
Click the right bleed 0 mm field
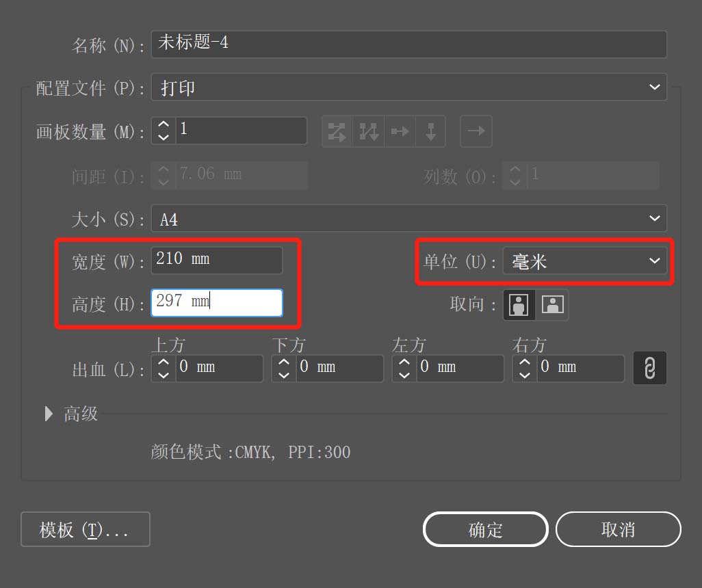point(580,369)
